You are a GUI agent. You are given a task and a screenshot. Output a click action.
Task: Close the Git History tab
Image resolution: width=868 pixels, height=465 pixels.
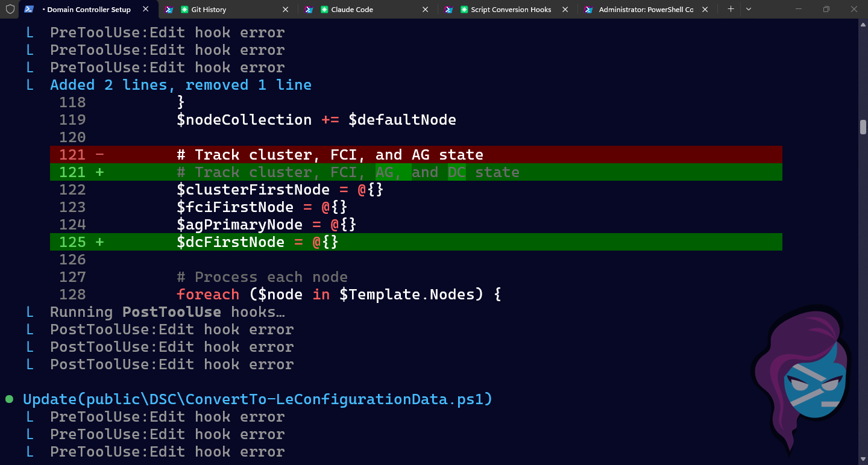285,10
